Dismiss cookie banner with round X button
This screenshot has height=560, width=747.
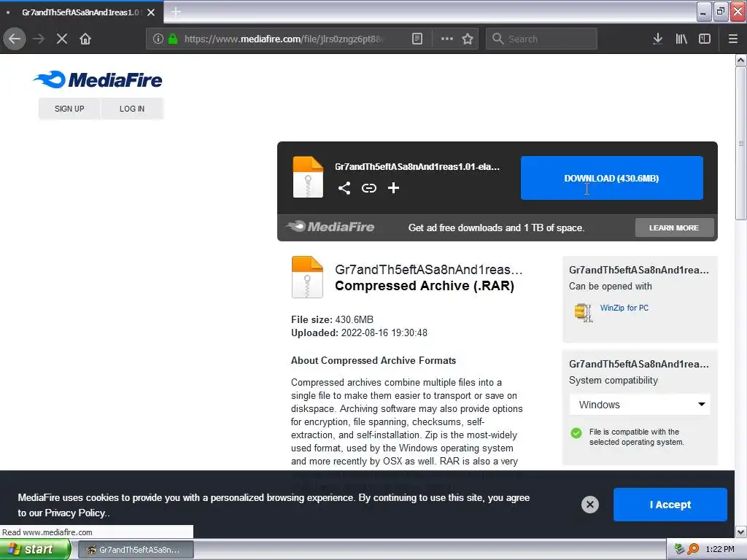(x=589, y=505)
